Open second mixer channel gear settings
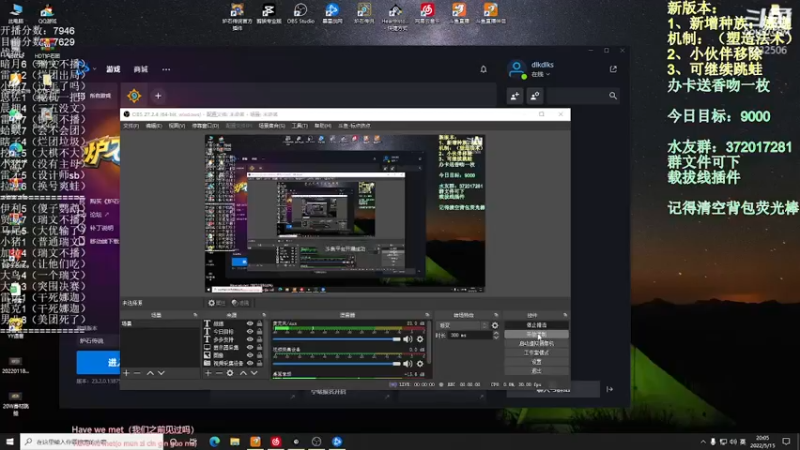800x450 pixels. (420, 364)
